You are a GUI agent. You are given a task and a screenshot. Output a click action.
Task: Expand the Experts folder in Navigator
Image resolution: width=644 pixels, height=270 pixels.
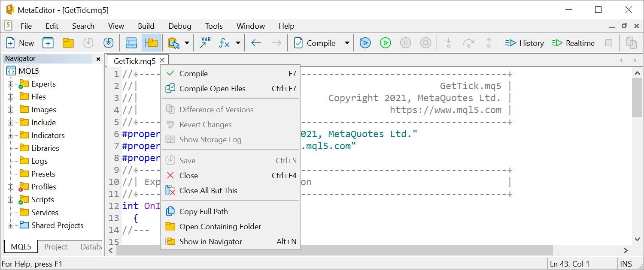[9, 84]
